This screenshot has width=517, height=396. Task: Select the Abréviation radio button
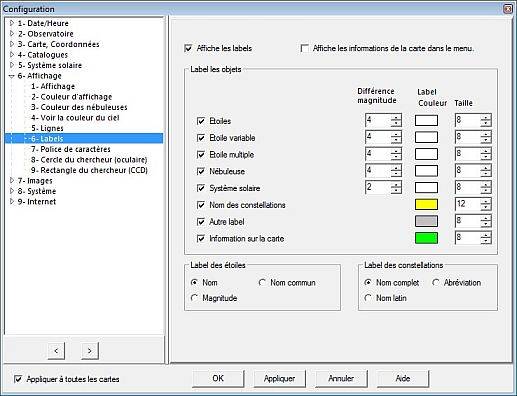pyautogui.click(x=436, y=282)
